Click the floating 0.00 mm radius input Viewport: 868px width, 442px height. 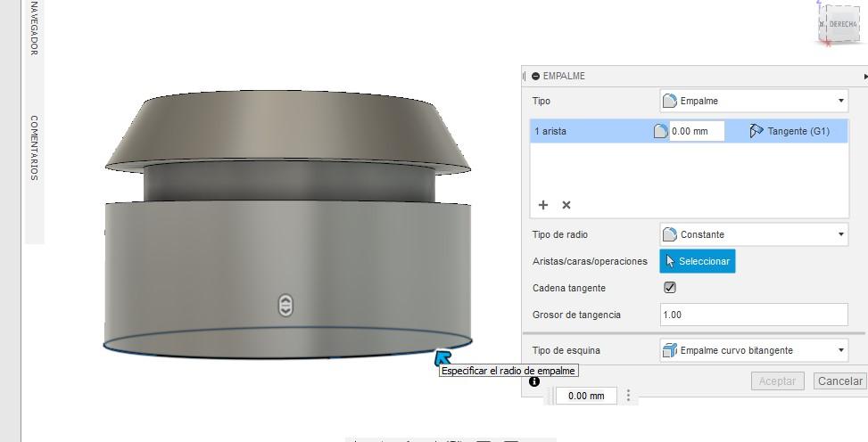586,396
